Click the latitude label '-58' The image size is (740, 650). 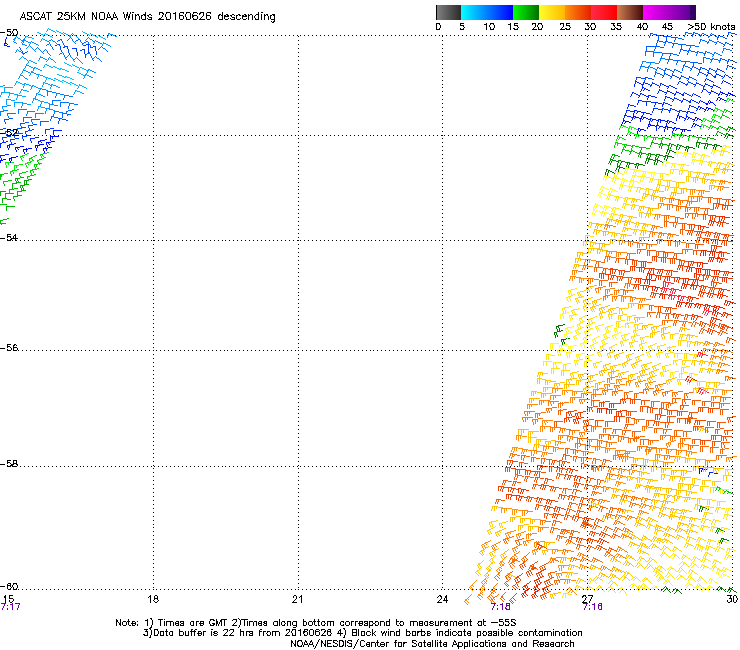tap(9, 464)
